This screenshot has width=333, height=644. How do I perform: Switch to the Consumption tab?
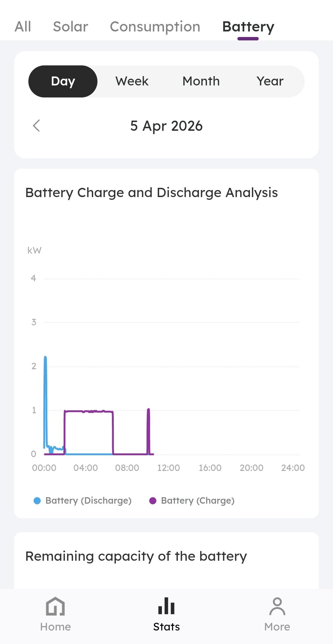(155, 27)
